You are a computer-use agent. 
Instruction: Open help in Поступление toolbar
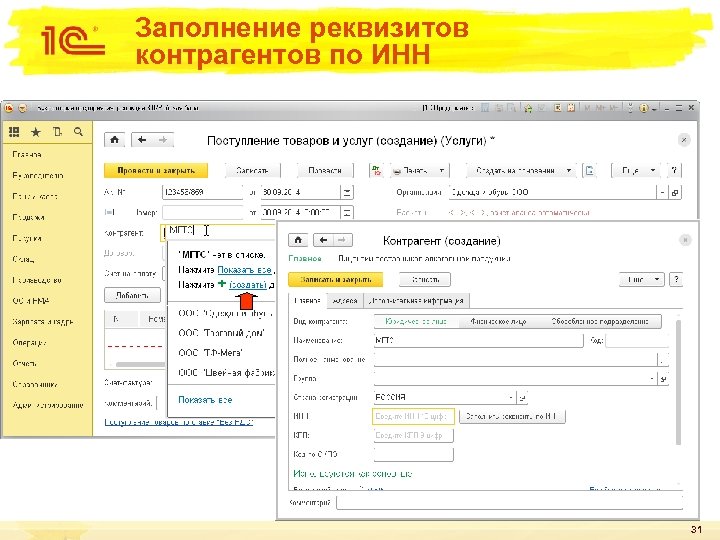(674, 170)
